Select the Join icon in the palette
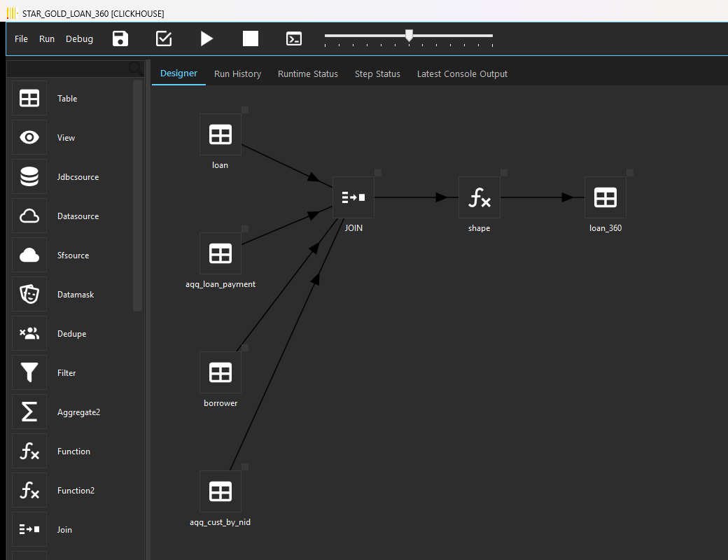The width and height of the screenshot is (728, 560). click(x=29, y=529)
